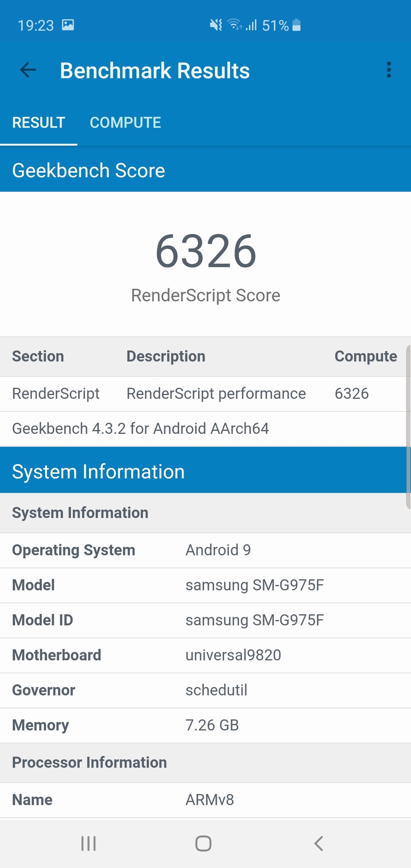Switch to the COMPUTE tab
The image size is (411, 868).
tap(125, 123)
